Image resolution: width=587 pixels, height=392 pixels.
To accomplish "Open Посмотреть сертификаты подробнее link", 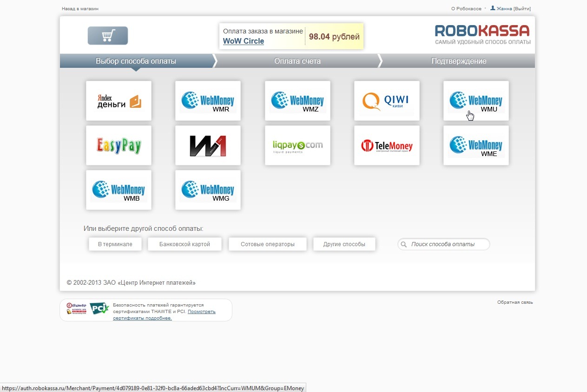I will [164, 315].
